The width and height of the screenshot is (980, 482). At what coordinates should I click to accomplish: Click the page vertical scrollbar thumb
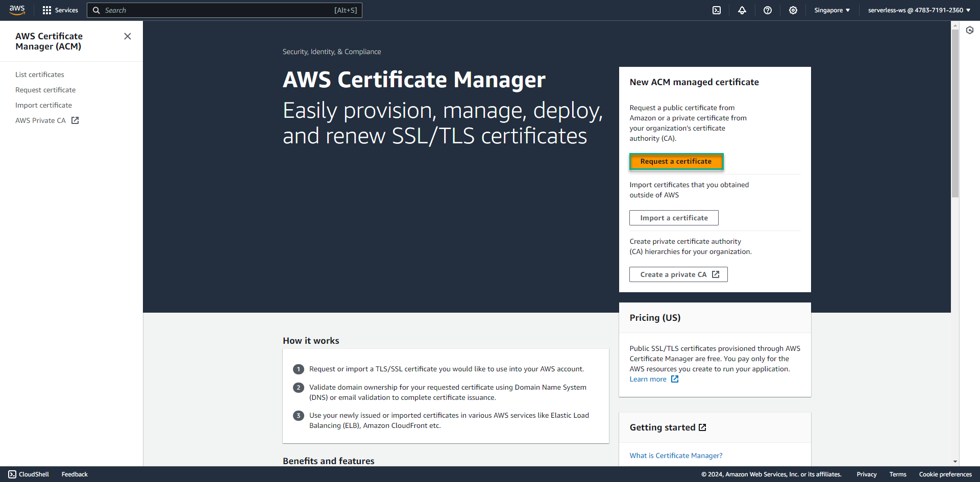[955, 113]
